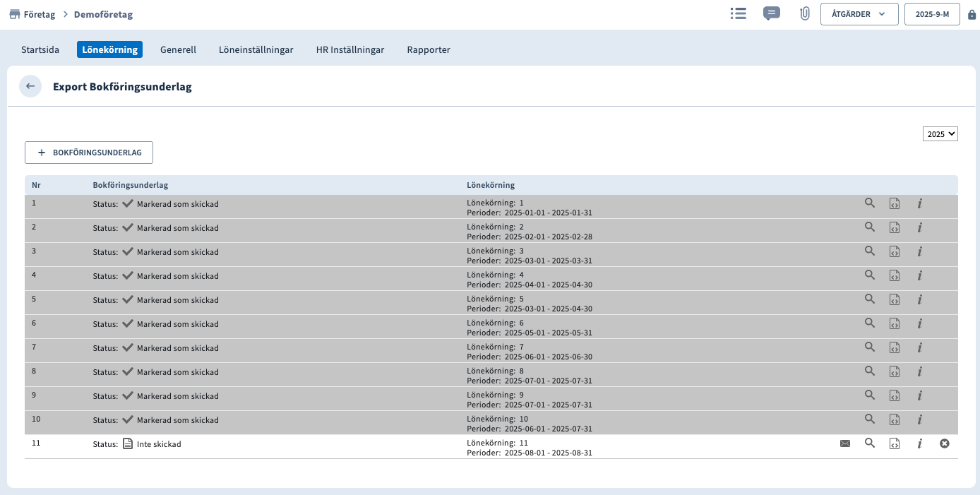Click the paperclip attachments icon

coord(804,14)
